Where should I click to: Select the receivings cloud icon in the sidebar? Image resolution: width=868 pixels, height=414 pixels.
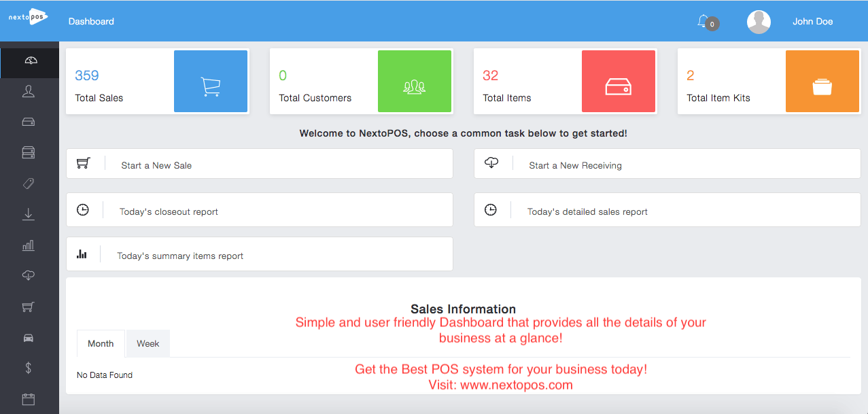(x=29, y=275)
